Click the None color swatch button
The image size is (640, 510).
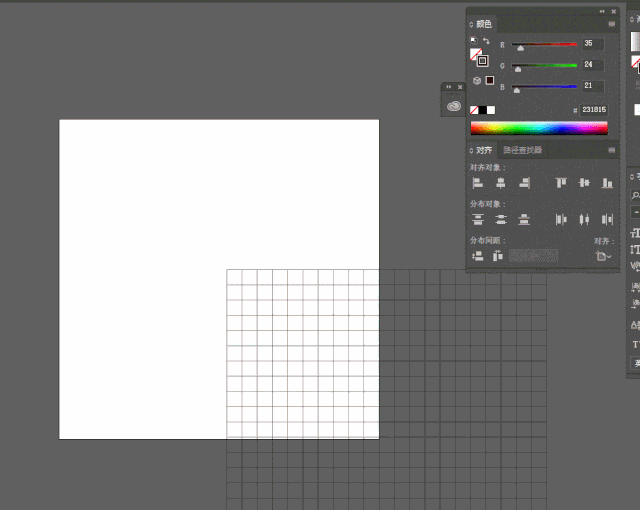tap(474, 110)
